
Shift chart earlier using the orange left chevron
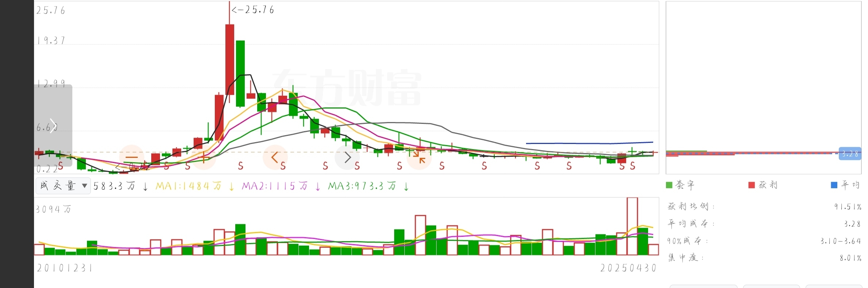[275, 157]
